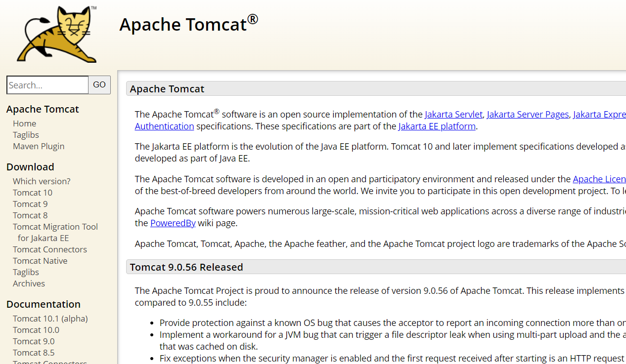This screenshot has height=364, width=626.
Task: Open the PoweredBy wiki link
Action: (x=173, y=223)
